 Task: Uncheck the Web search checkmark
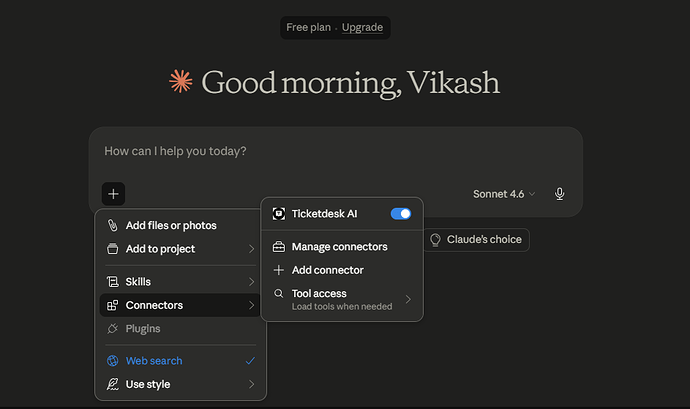[x=250, y=361]
